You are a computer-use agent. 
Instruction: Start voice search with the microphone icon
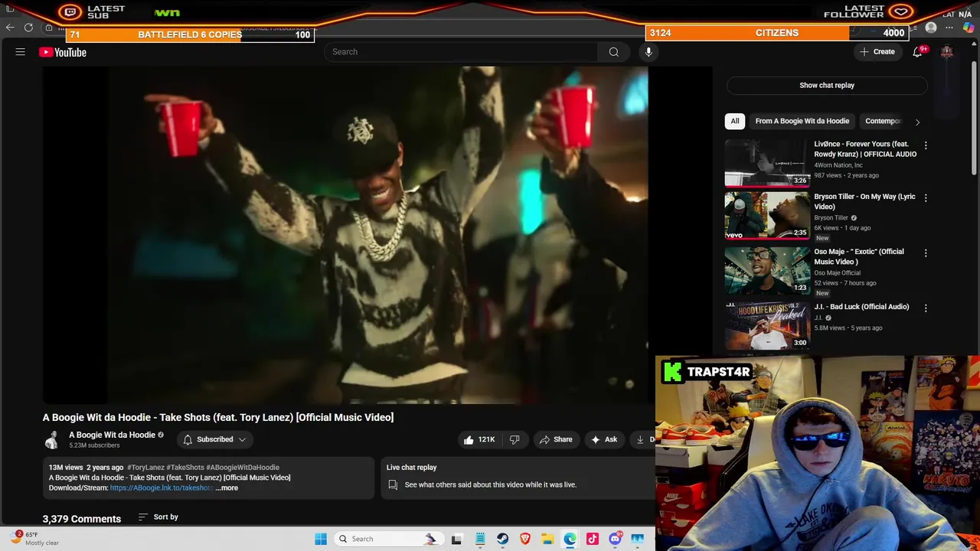tap(648, 52)
